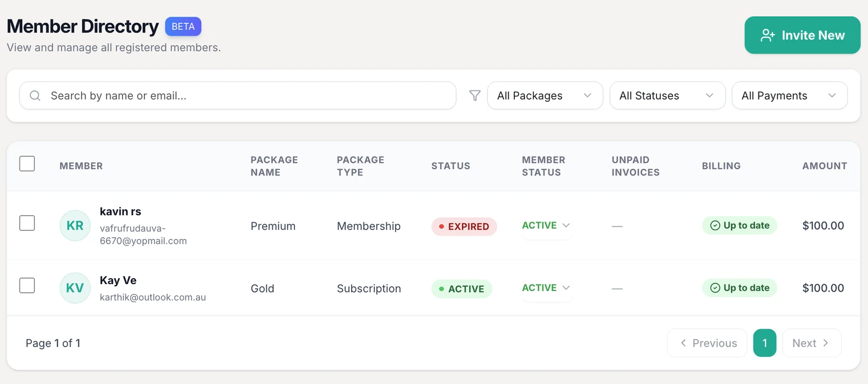Viewport: 868px width, 384px height.
Task: Click the PACKAGE TYPE column header
Action: click(361, 166)
